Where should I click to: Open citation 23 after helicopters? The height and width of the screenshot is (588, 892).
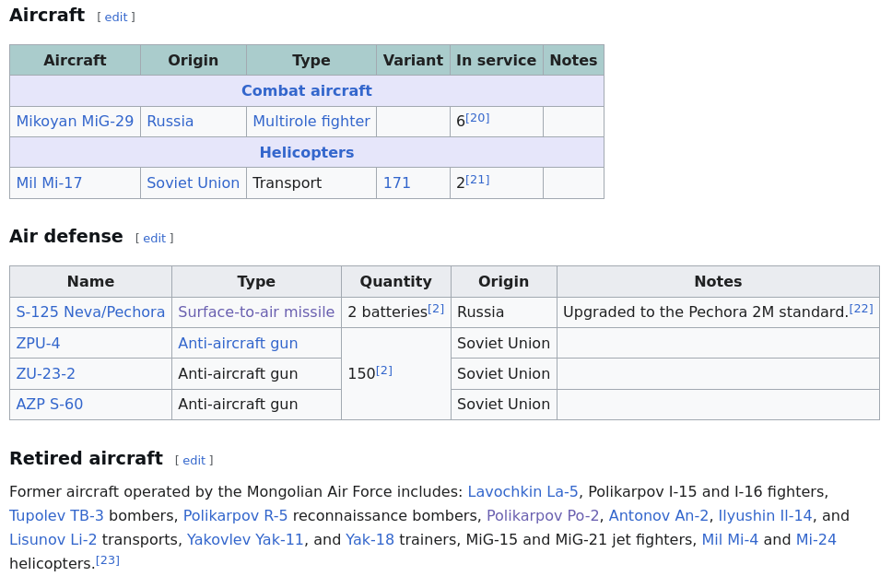108,560
